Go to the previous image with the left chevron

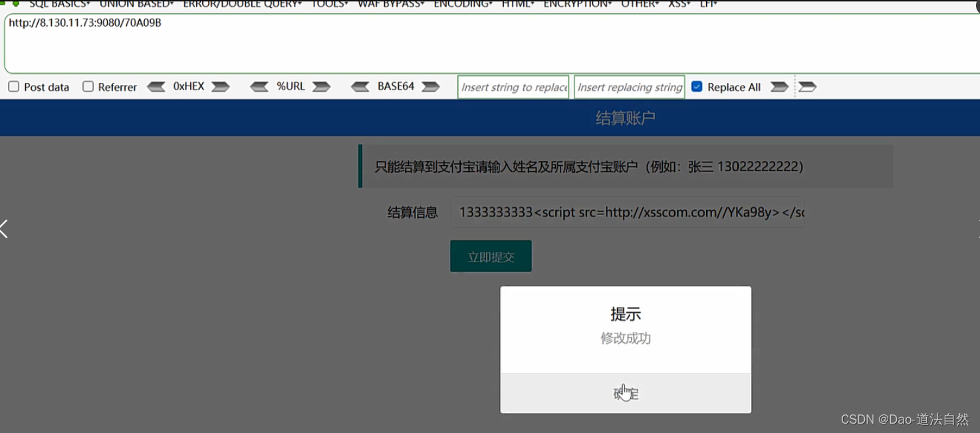point(5,229)
